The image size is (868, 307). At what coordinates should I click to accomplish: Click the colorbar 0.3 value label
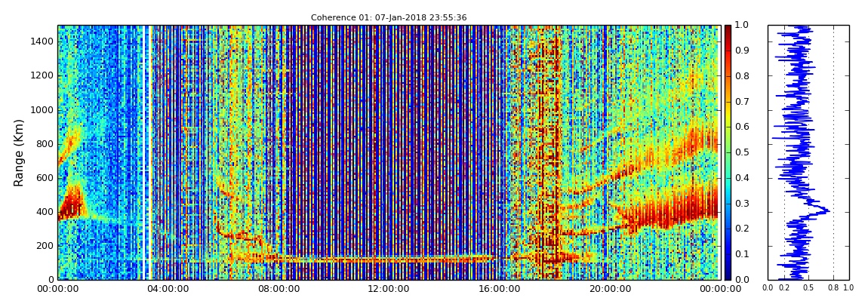[741, 203]
